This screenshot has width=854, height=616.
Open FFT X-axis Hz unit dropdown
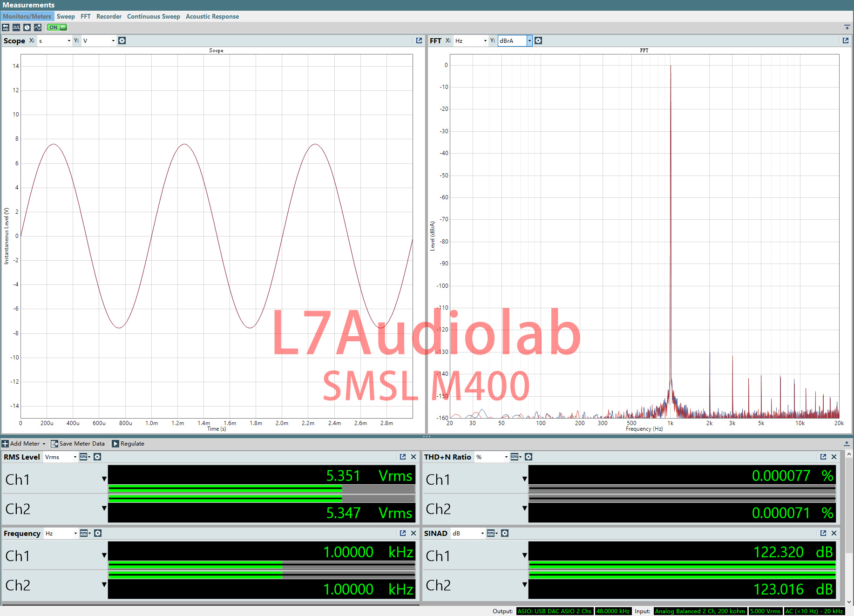tap(471, 41)
